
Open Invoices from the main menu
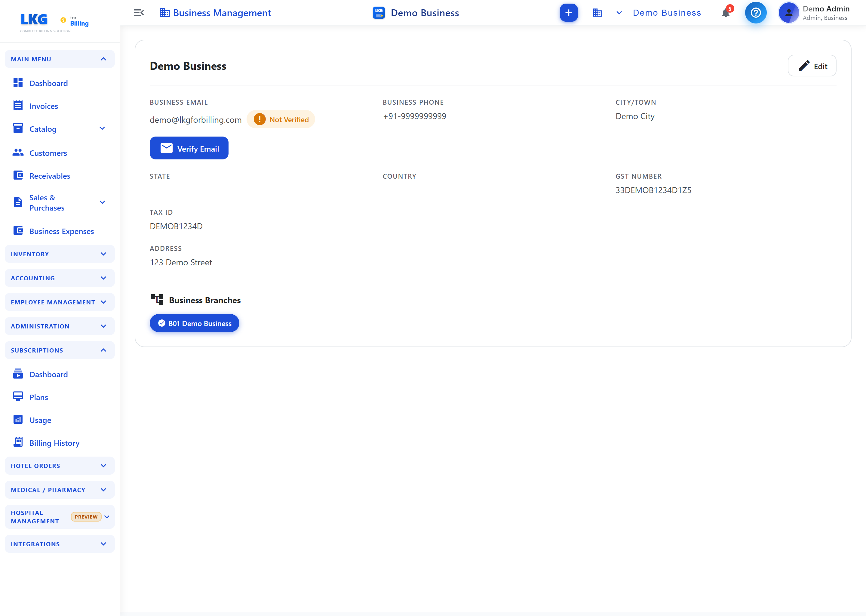(x=44, y=106)
